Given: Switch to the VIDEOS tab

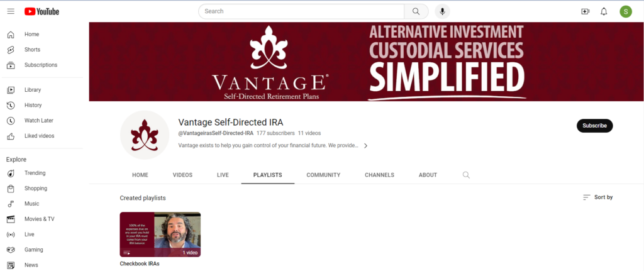Looking at the screenshot, I should [x=182, y=175].
